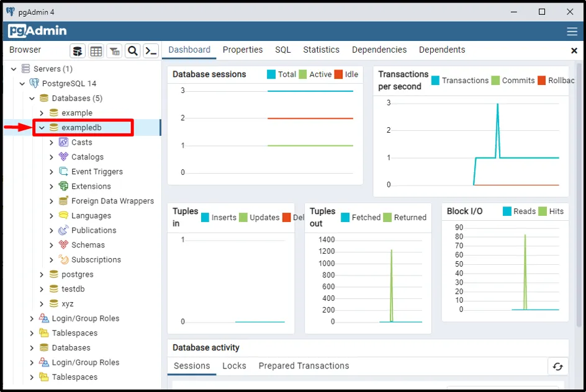Open the Locks tab in Database activity
The width and height of the screenshot is (586, 392).
coord(234,366)
